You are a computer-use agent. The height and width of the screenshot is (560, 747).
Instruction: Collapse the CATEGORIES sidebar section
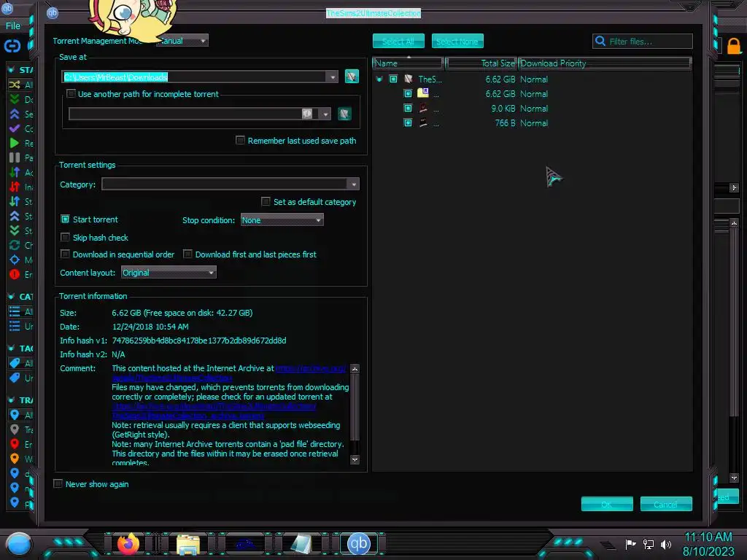[11, 296]
